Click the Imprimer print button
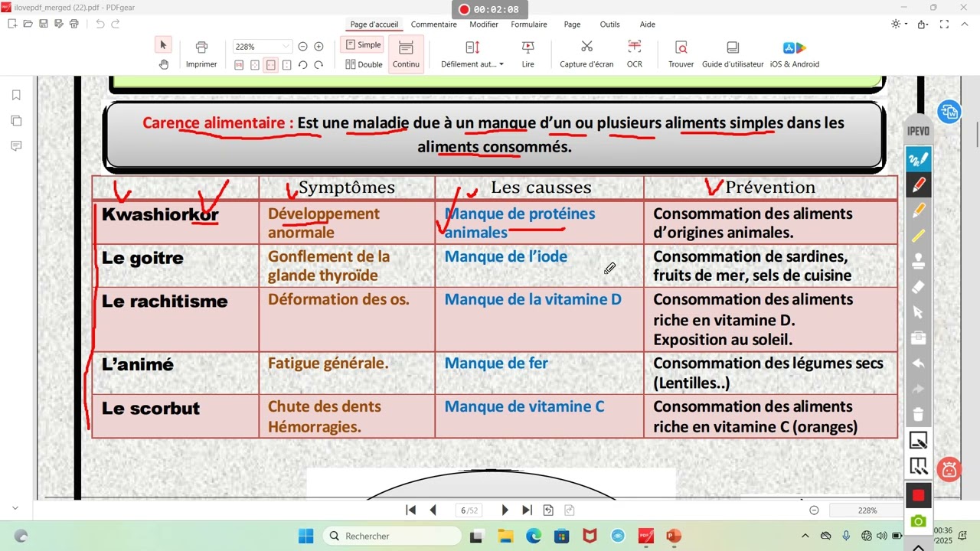The image size is (980, 551). click(x=201, y=54)
